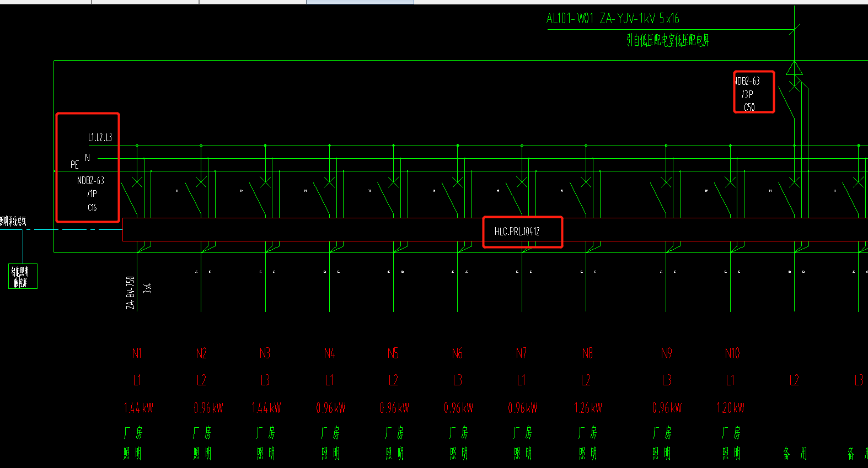Image resolution: width=868 pixels, height=468 pixels.
Task: Select the breaker cross symbol above N1
Action: [137, 182]
